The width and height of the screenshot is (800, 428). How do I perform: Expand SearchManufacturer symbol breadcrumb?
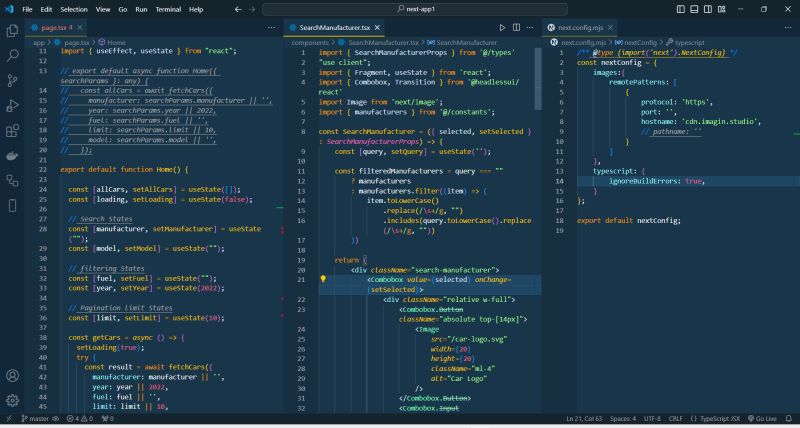click(x=462, y=43)
